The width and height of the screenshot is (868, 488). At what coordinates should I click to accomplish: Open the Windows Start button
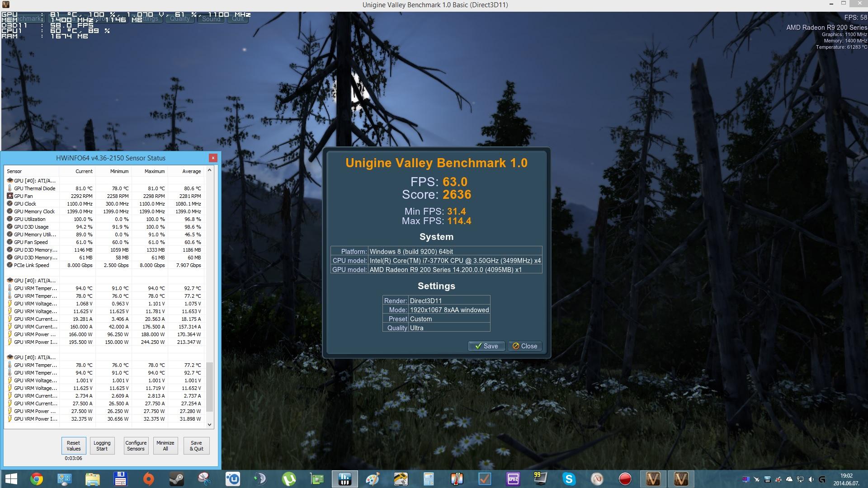coord(11,479)
